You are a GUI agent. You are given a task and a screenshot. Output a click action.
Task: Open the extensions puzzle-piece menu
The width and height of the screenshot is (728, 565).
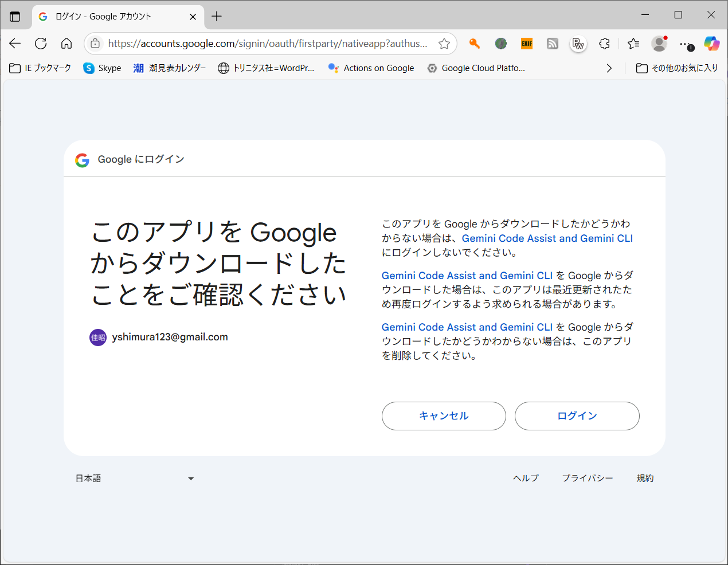(604, 44)
